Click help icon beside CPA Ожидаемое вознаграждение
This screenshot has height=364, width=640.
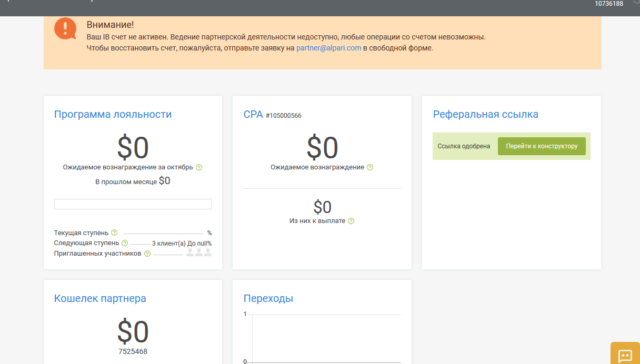pos(370,167)
